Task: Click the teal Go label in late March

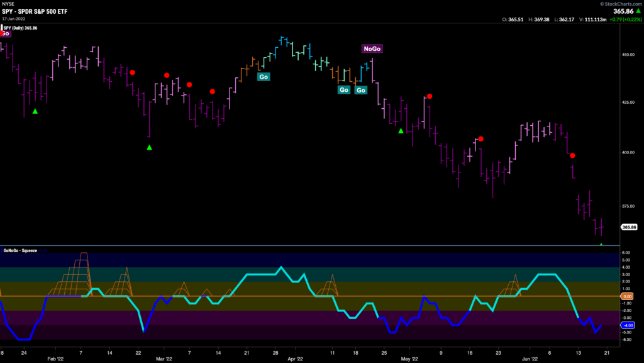Action: 264,77
